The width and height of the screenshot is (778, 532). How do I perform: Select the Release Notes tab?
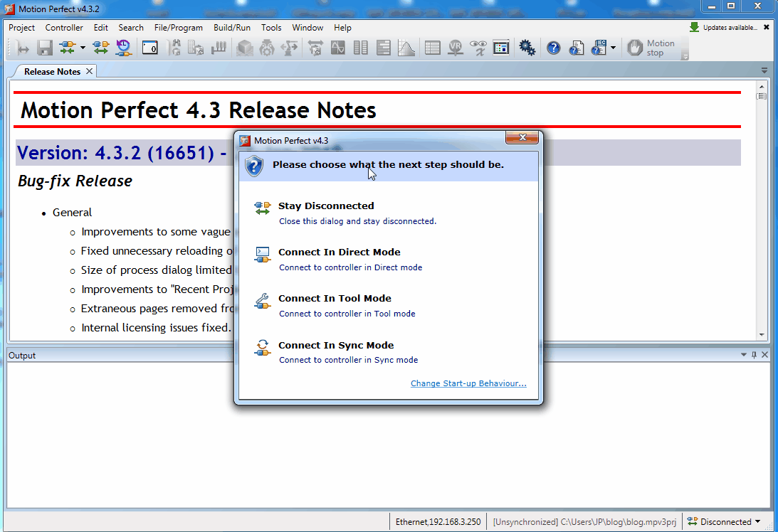(x=52, y=71)
